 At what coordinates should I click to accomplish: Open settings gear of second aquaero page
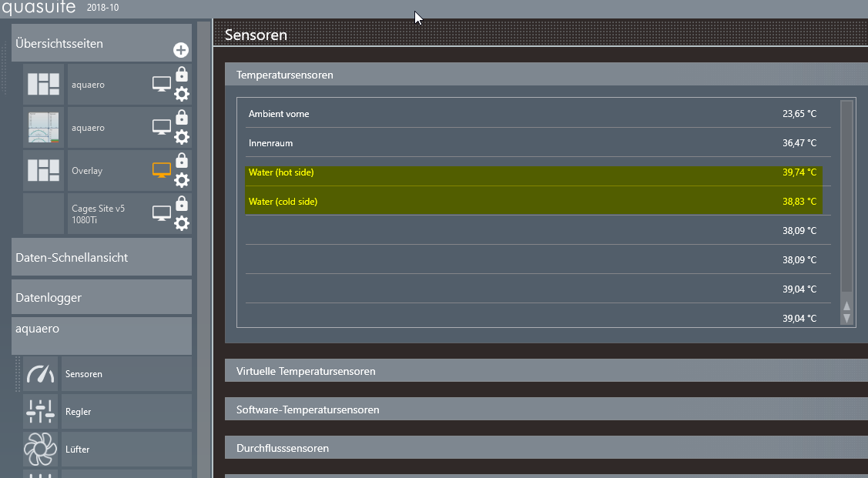point(182,137)
